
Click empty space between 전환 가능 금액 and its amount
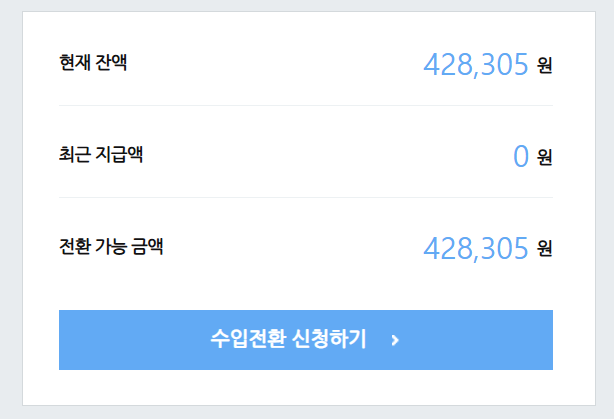point(290,248)
